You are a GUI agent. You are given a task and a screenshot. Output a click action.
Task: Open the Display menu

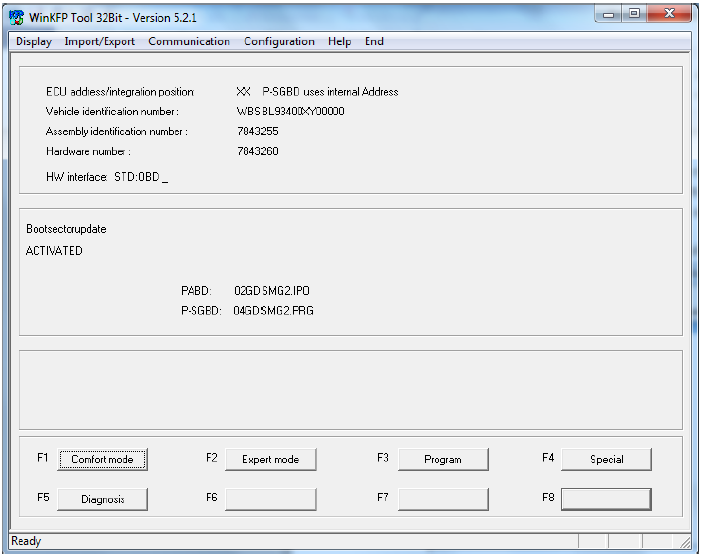point(34,41)
